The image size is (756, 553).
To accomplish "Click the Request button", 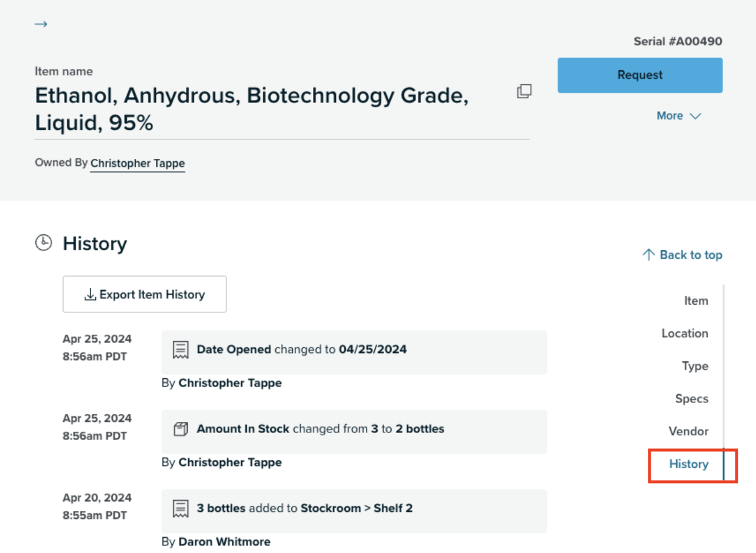I will pos(640,75).
